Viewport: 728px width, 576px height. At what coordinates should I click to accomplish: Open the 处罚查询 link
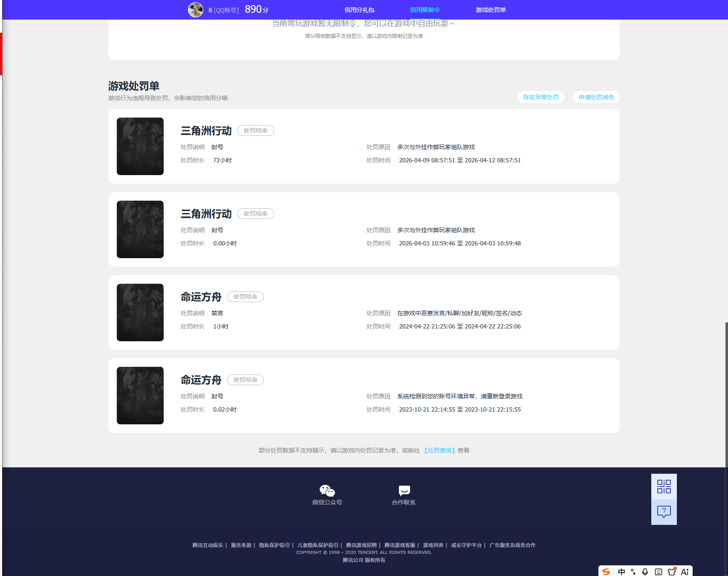439,450
